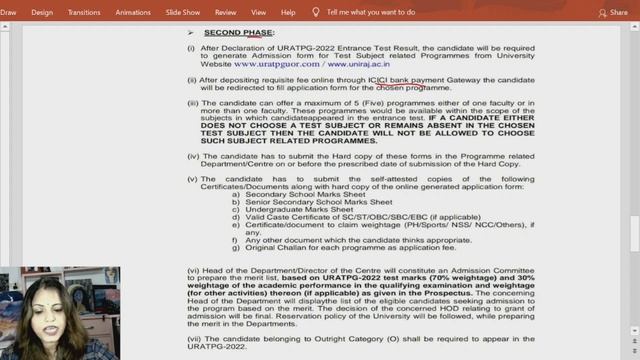Screen dimensions: 640x360
Task: Click the right vertical scrollbar thumb
Action: tap(635, 234)
